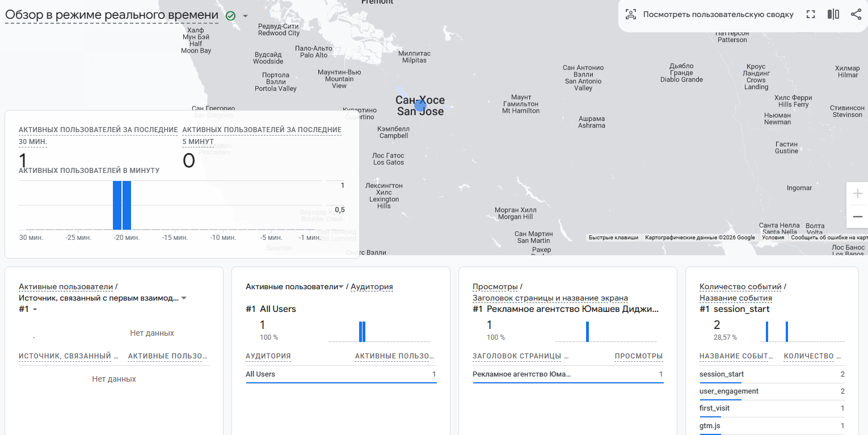
Task: Open the user snapshot icon
Action: pos(630,15)
